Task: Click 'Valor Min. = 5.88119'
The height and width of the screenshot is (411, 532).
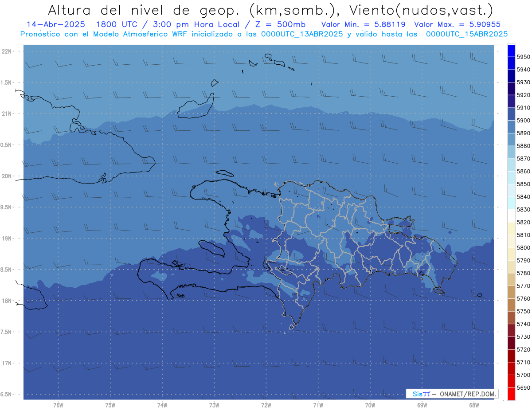Action: [x=363, y=24]
